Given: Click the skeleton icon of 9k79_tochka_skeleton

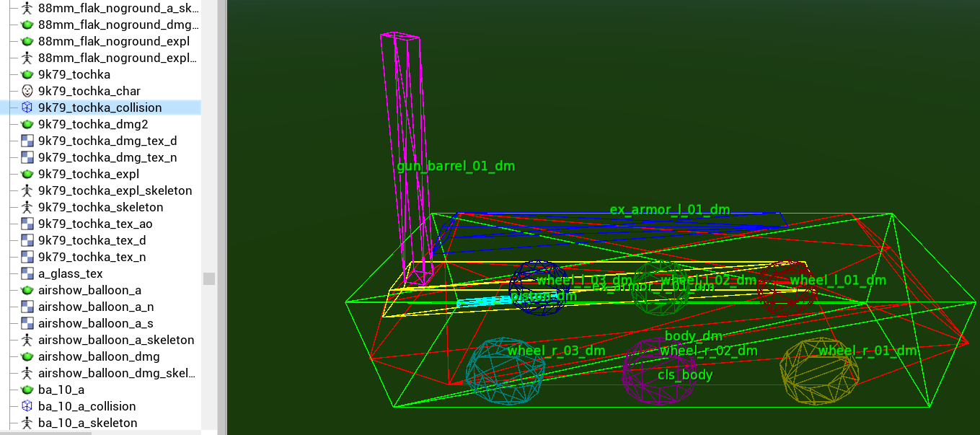Looking at the screenshot, I should pos(27,207).
